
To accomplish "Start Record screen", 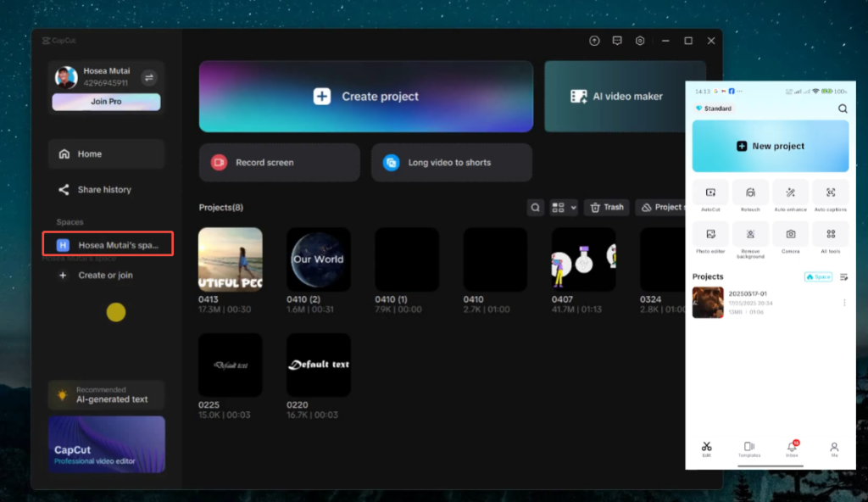I will pos(280,162).
